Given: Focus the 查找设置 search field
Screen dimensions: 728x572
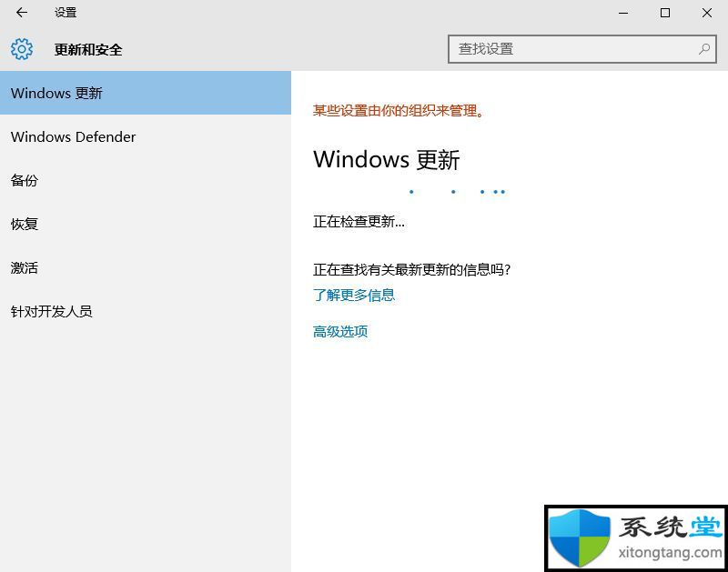Looking at the screenshot, I should pyautogui.click(x=582, y=49).
